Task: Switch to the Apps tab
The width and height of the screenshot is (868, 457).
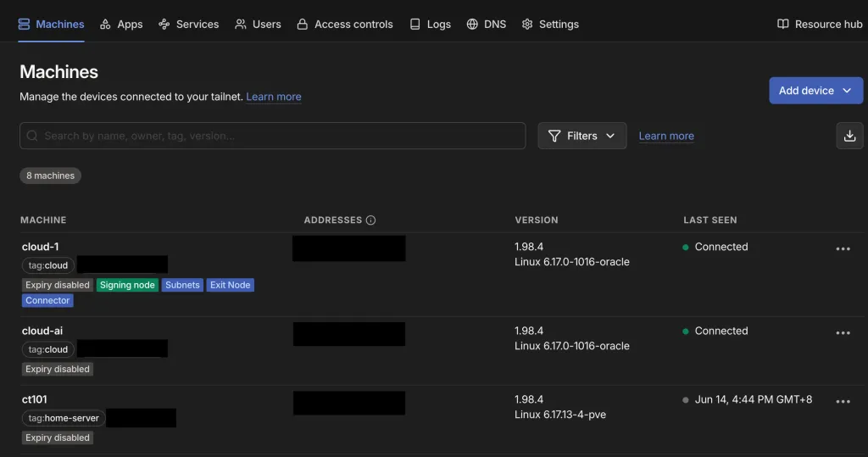Action: click(x=121, y=25)
